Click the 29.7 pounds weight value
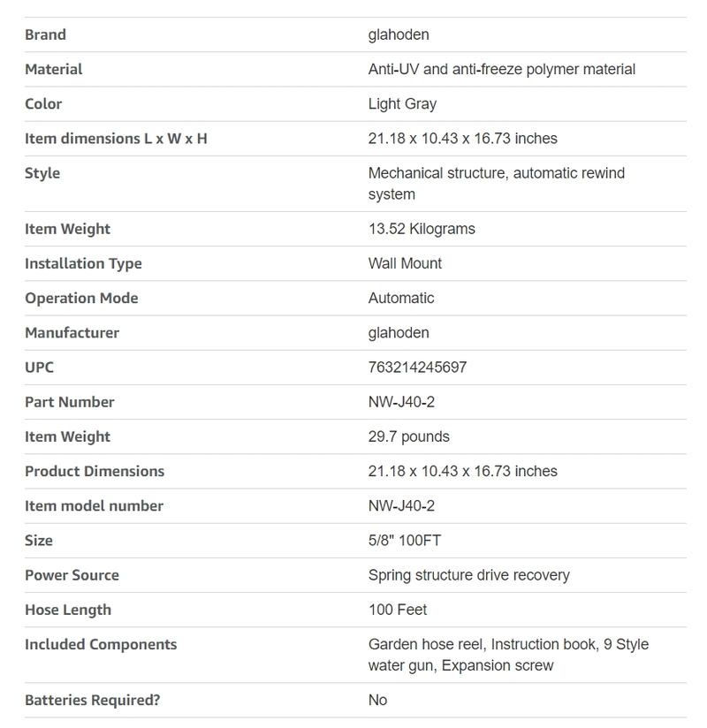Image resolution: width=707 pixels, height=728 pixels. coord(408,436)
